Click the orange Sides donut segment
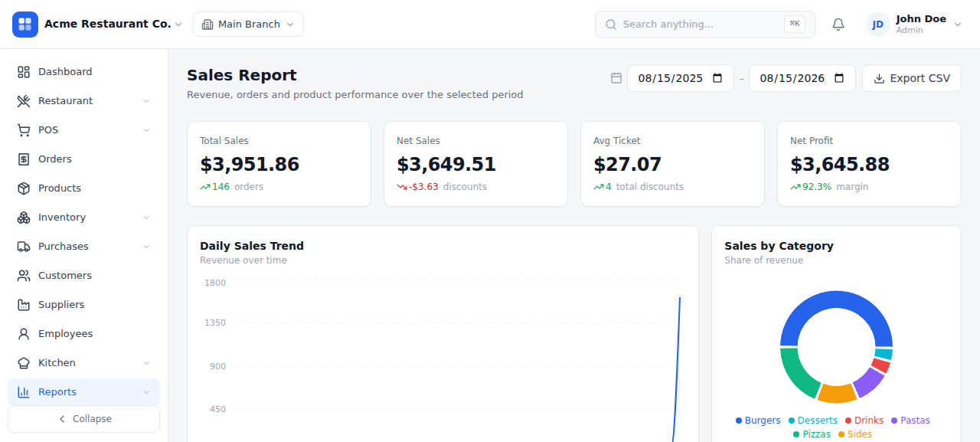The width and height of the screenshot is (980, 442). [x=838, y=393]
